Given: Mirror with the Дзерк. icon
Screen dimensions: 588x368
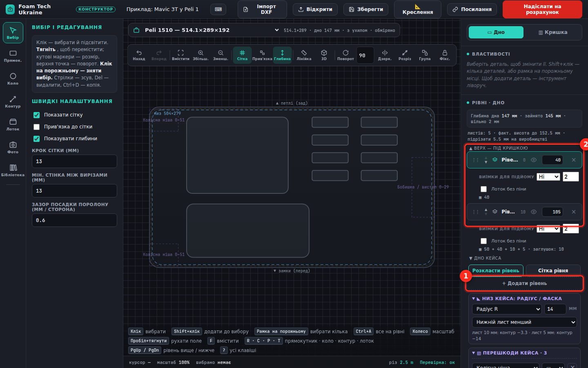Looking at the screenshot, I should (385, 55).
